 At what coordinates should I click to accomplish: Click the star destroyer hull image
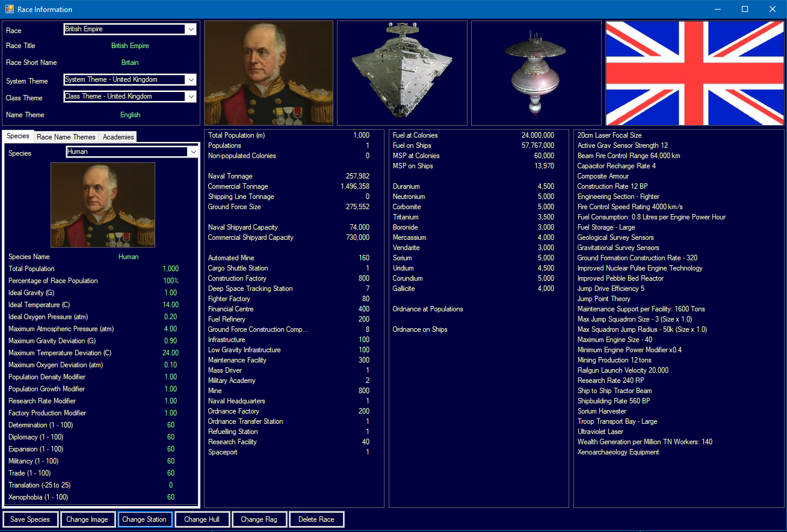tap(402, 73)
